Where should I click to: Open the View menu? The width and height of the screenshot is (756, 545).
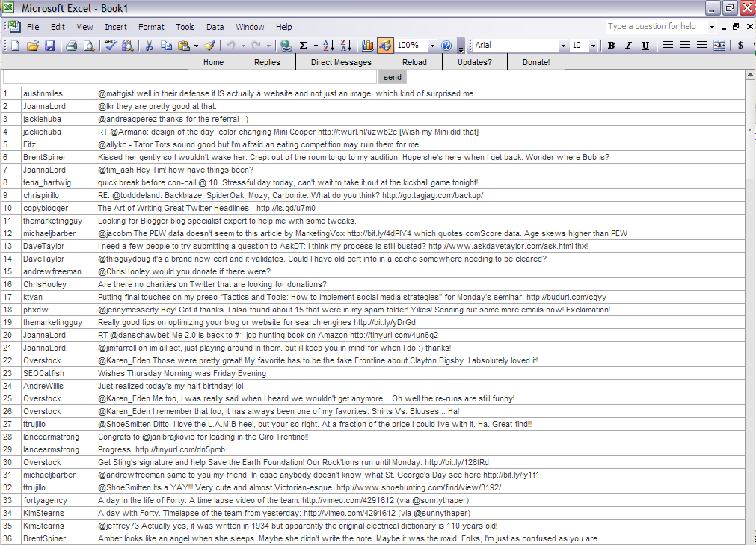point(84,27)
